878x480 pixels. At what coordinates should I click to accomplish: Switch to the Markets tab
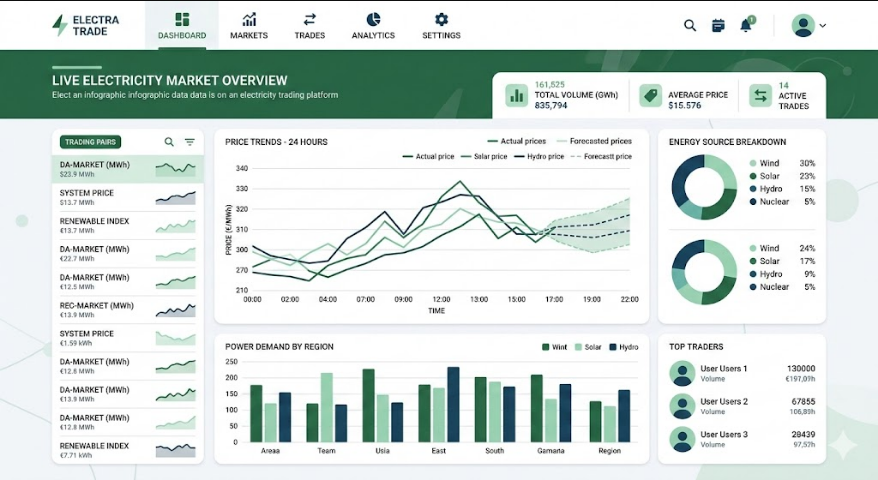click(249, 26)
